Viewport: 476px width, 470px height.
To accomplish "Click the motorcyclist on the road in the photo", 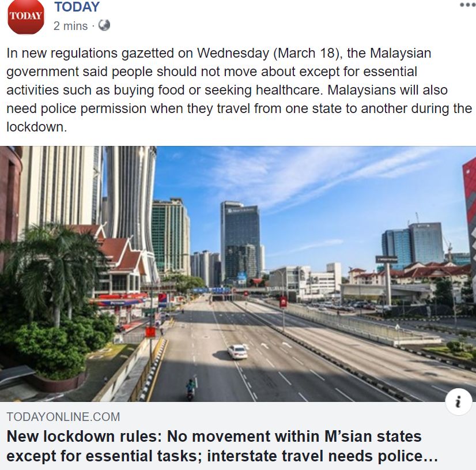I will pos(191,389).
